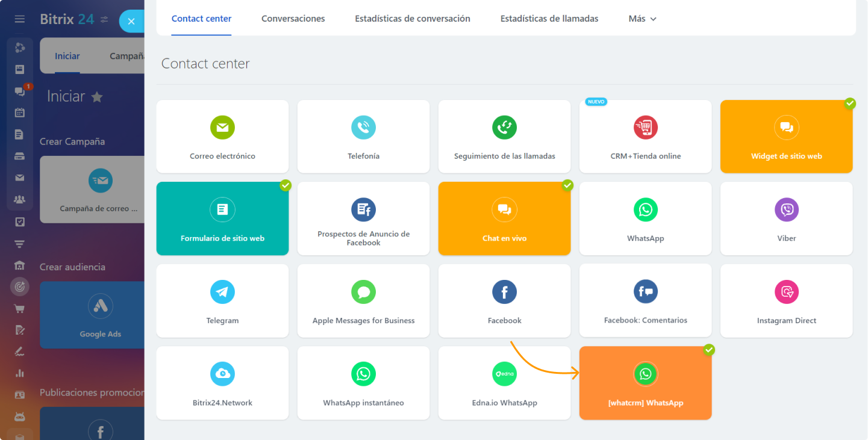Open the Bitrix24.Network card
The height and width of the screenshot is (440, 868).
tap(222, 383)
